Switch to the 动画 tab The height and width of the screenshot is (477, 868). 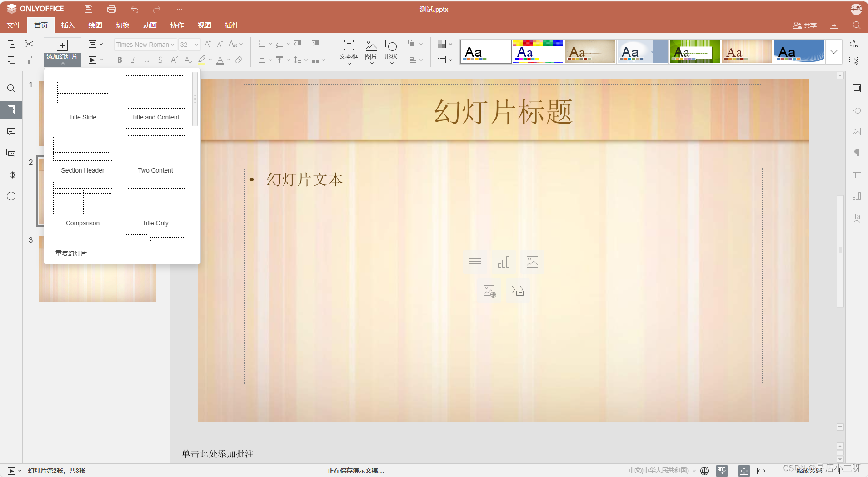150,25
